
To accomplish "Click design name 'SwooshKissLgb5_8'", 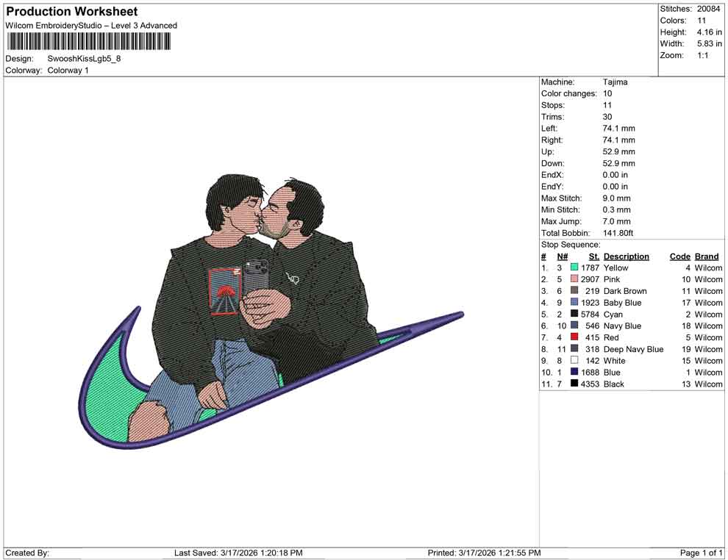I will [84, 59].
